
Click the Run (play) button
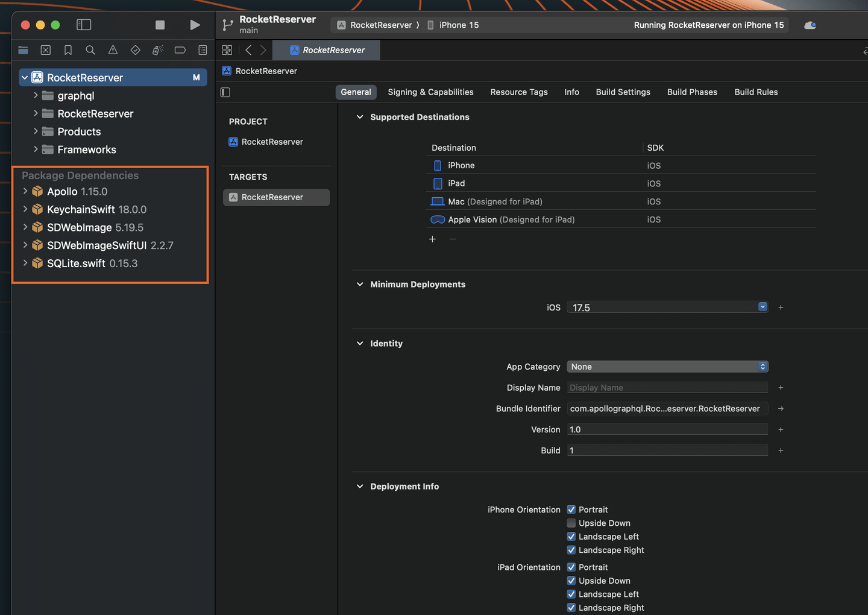[195, 25]
